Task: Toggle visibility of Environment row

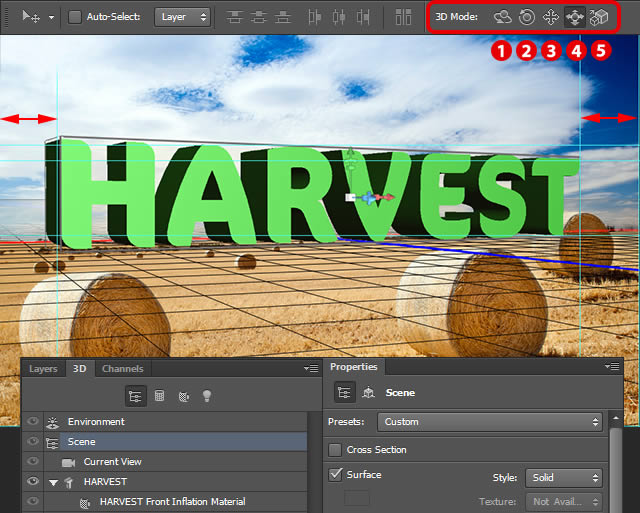Action: (x=33, y=421)
